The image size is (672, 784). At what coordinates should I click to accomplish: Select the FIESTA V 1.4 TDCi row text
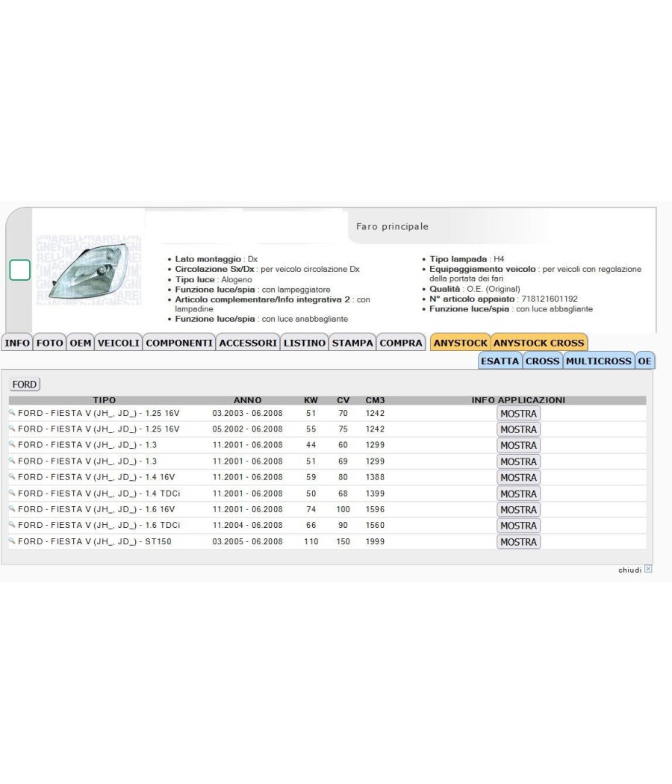[99, 494]
